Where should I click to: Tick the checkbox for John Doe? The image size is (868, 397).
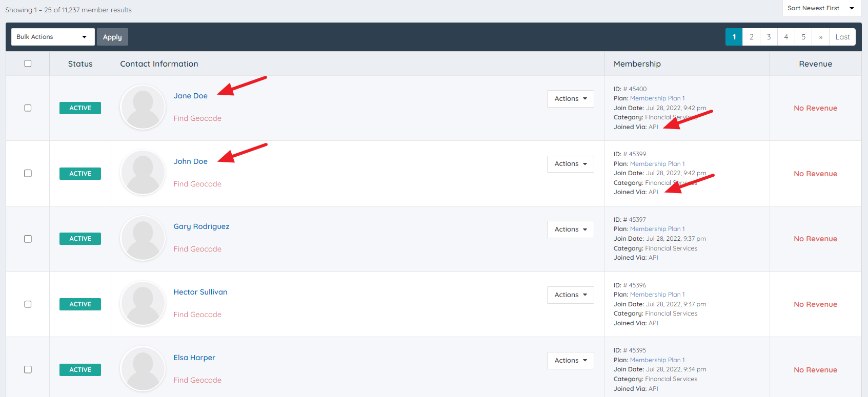[x=28, y=174]
